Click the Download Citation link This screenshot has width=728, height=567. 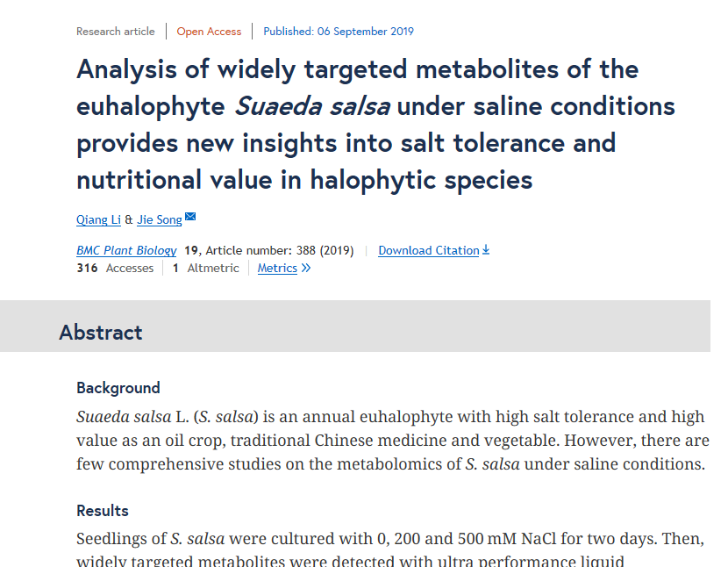click(428, 251)
